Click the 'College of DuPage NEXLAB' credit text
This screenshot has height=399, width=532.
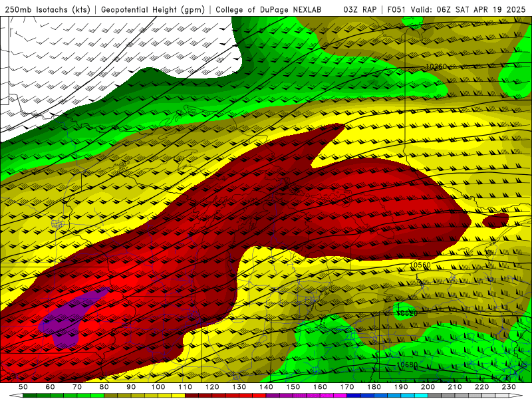click(x=269, y=9)
